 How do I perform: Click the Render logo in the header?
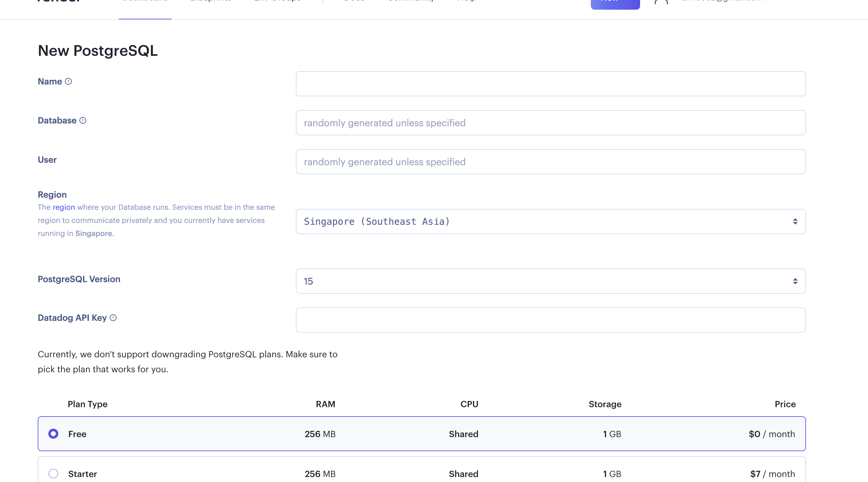coord(59,1)
